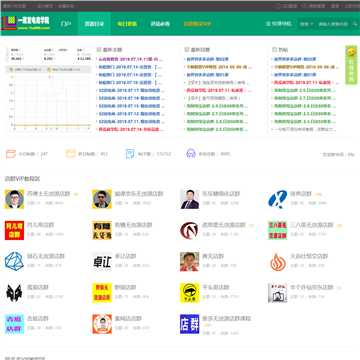
Task: Click the QQ登录 penguin icon
Action: point(279,6)
